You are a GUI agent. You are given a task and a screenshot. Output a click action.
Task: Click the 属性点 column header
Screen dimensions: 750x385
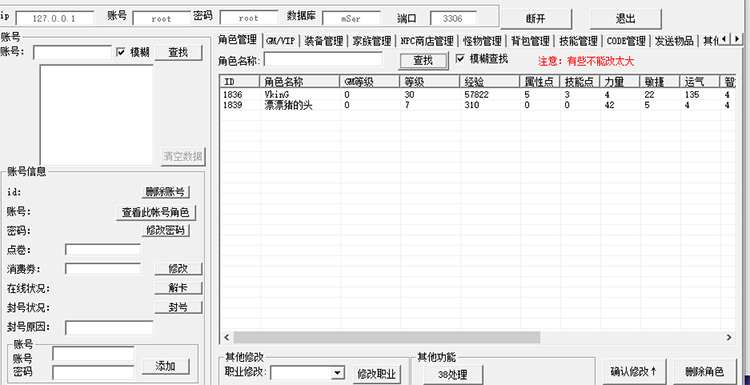coord(540,82)
